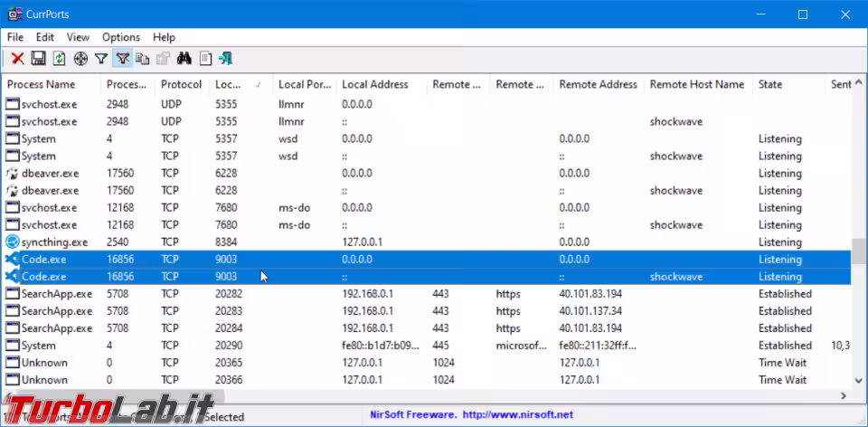Click the HTML report page icon

(x=205, y=58)
